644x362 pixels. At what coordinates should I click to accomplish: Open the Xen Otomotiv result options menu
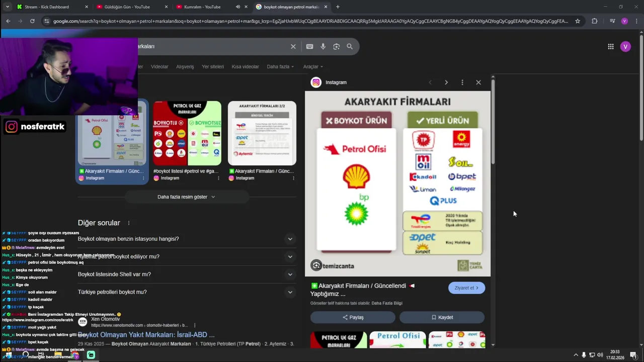click(195, 325)
